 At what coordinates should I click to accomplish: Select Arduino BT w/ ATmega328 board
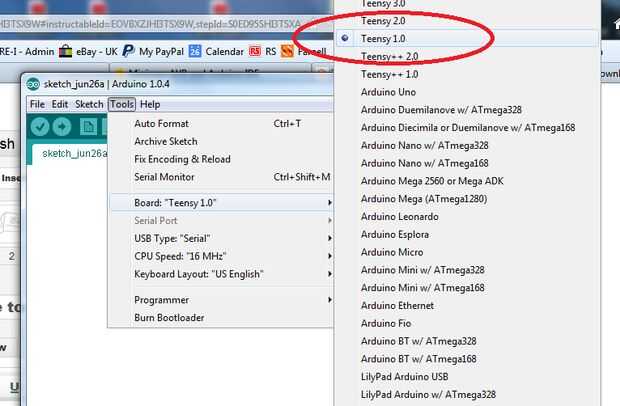point(467,341)
